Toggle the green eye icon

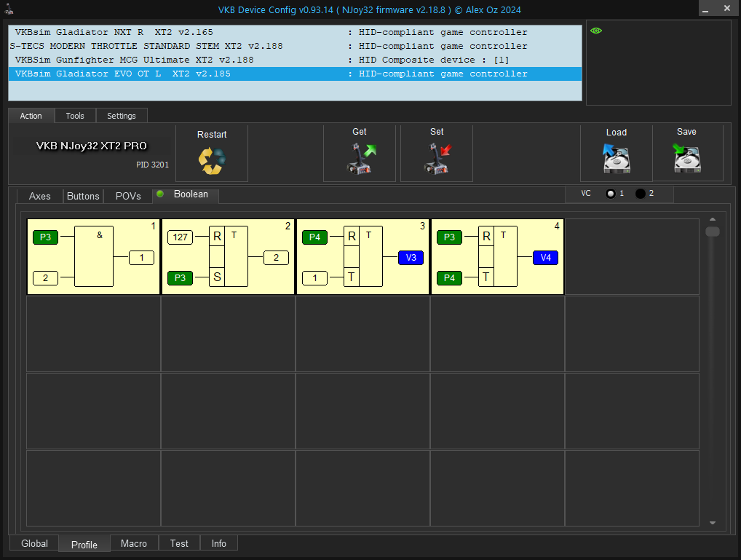point(596,31)
